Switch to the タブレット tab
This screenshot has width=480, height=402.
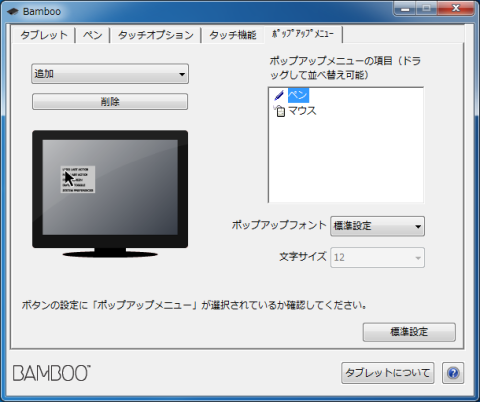[44, 35]
